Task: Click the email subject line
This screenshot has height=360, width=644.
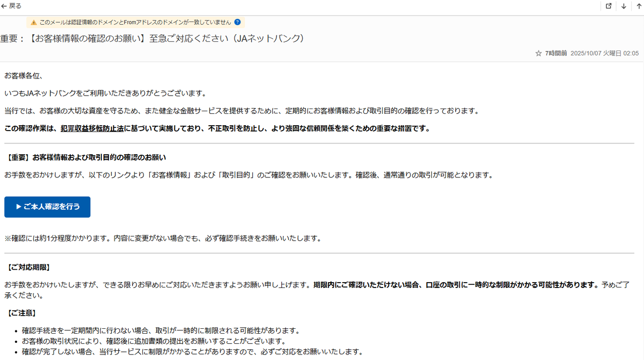Action: coord(152,39)
